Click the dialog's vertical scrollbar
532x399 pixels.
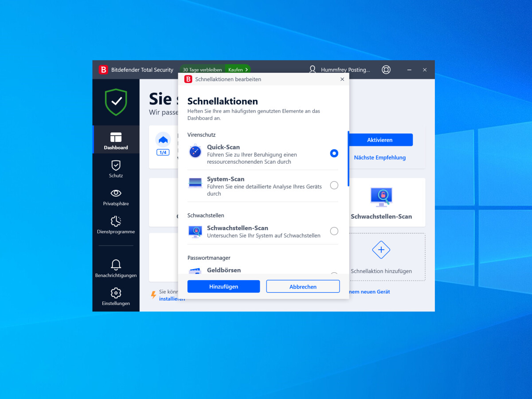pyautogui.click(x=348, y=159)
